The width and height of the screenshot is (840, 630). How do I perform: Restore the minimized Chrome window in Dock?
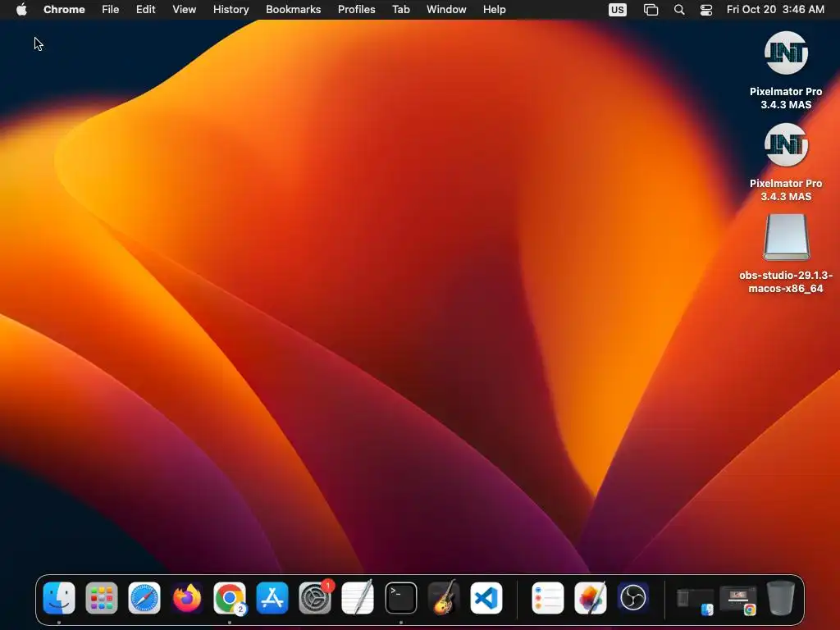[x=738, y=600]
